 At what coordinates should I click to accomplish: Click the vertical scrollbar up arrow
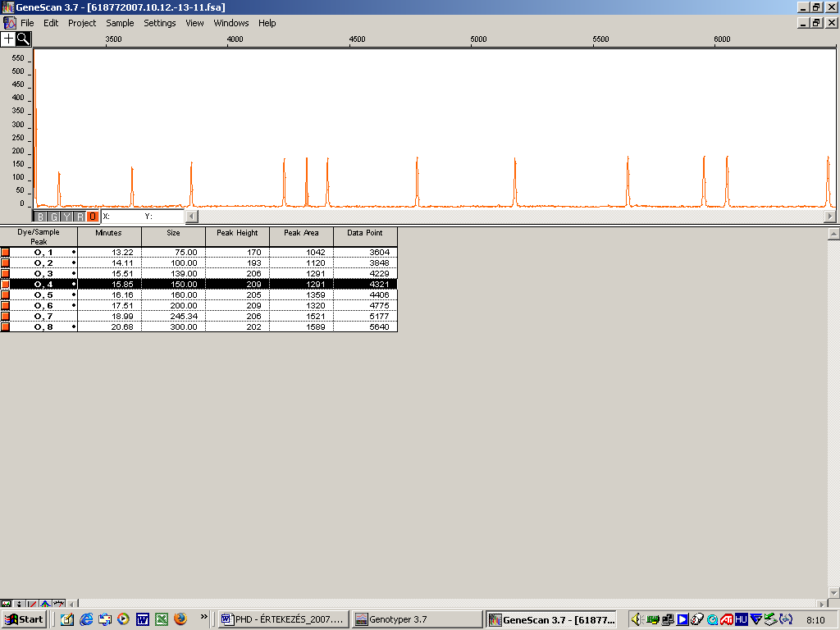coord(833,234)
